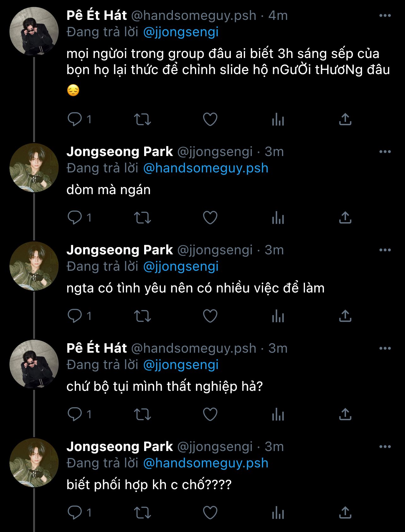
Task: Reply to the 'dòm mà ngán' tweet
Action: pyautogui.click(x=75, y=218)
